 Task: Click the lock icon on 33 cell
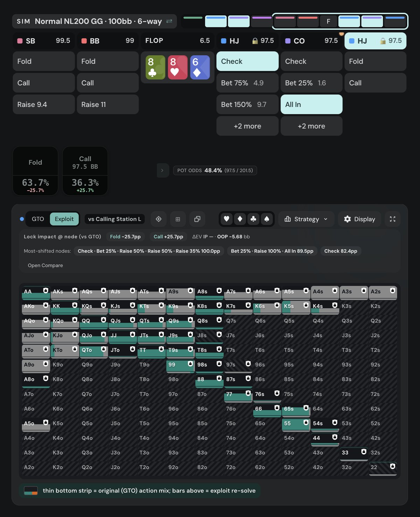point(364,452)
